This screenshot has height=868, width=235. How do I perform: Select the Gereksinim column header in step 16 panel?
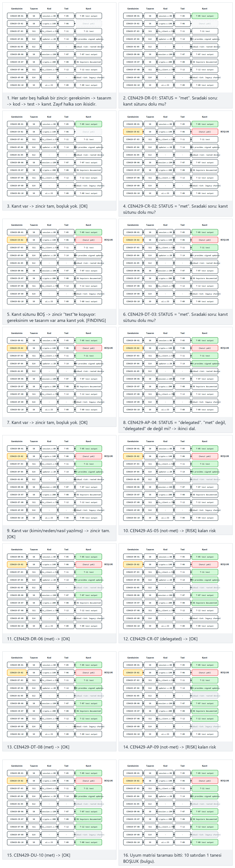pyautogui.click(x=133, y=766)
